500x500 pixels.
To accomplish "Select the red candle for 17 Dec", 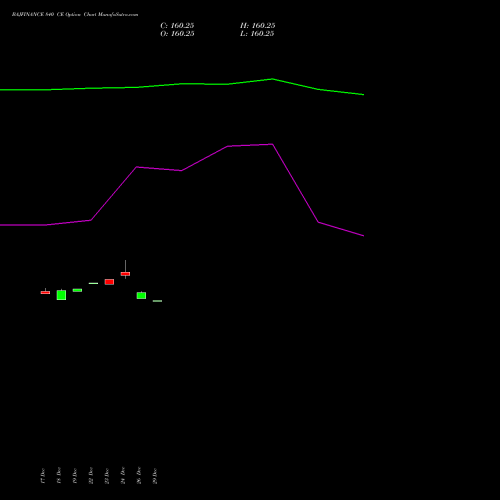I will [x=45, y=292].
